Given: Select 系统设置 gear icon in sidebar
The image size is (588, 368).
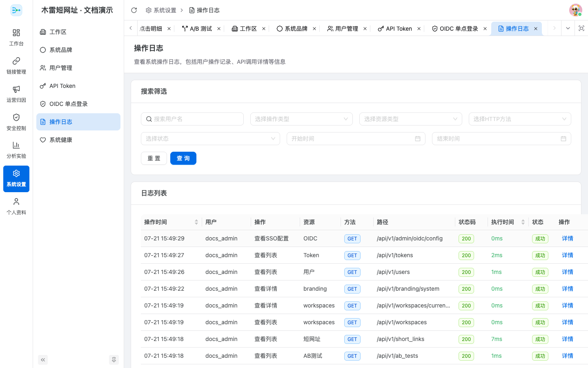Looking at the screenshot, I should tap(16, 179).
